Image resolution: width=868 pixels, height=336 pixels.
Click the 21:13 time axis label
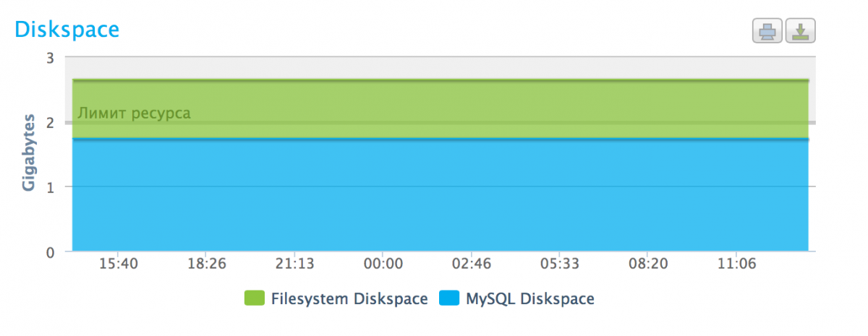[295, 264]
